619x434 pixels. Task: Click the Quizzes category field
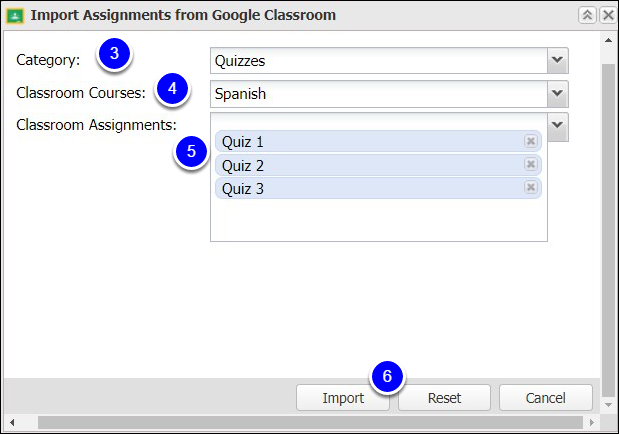(x=379, y=60)
